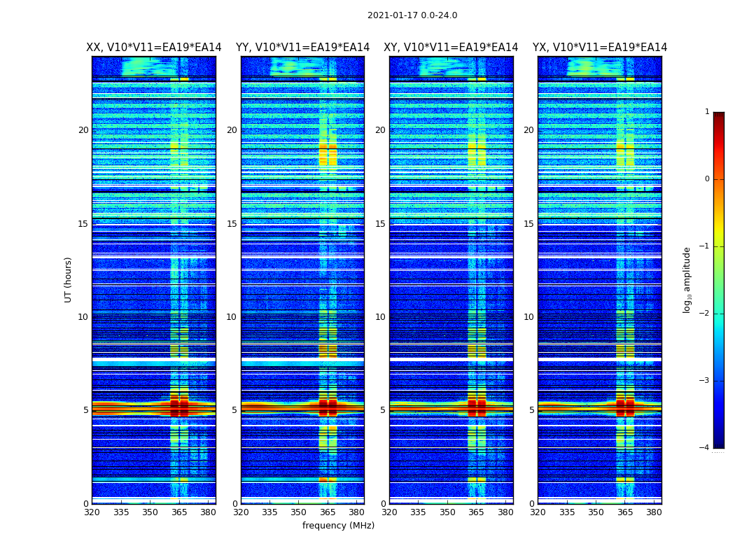Click the YX, V10*V11=EA19*EA14 panel title
This screenshot has height=560, width=735.
pos(599,48)
